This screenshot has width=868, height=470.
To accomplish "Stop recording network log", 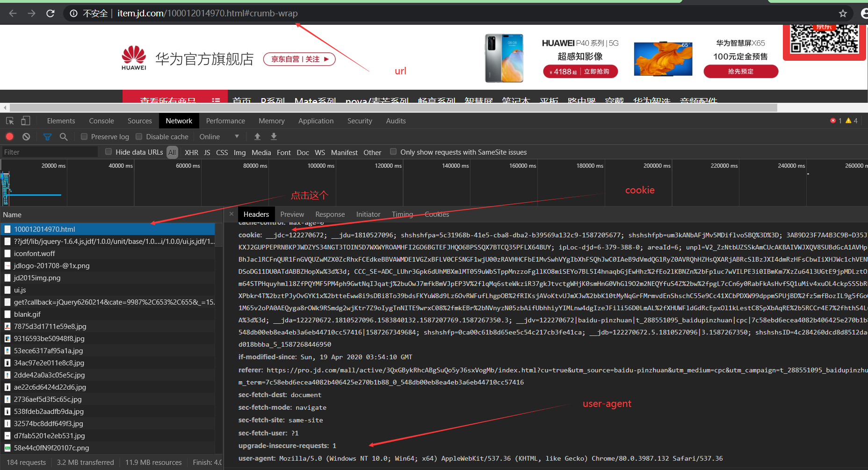I will tap(9, 136).
